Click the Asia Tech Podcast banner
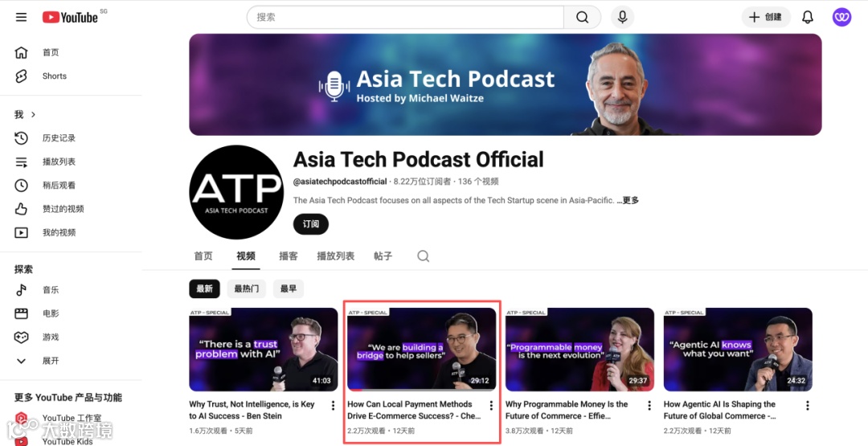868x446 pixels. (x=506, y=84)
